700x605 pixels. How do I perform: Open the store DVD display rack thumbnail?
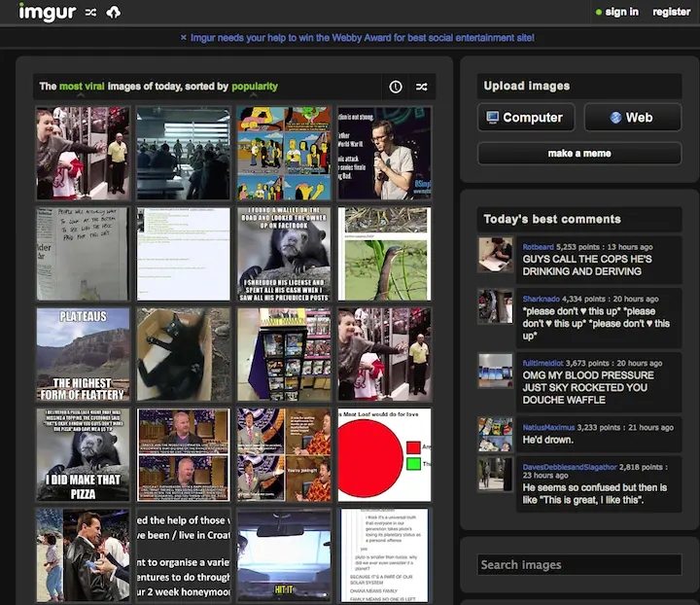coord(284,354)
